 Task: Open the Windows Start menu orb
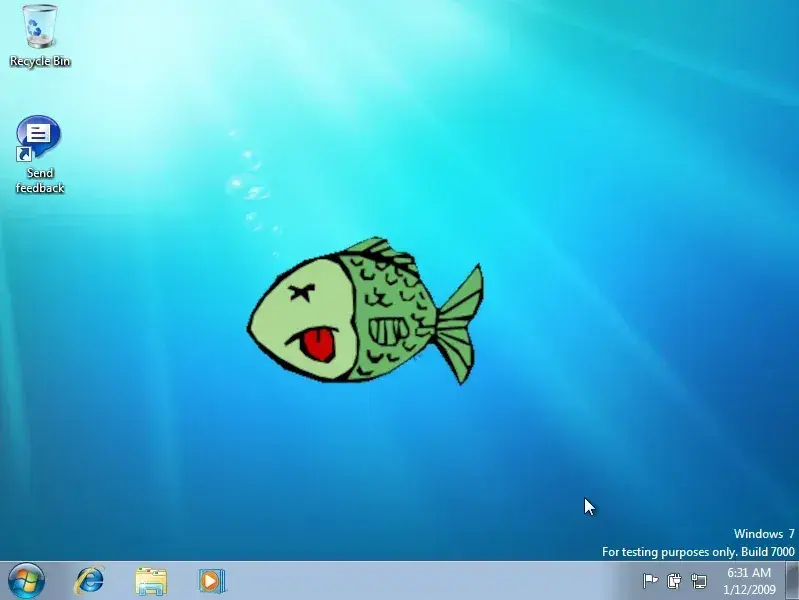pyautogui.click(x=26, y=580)
